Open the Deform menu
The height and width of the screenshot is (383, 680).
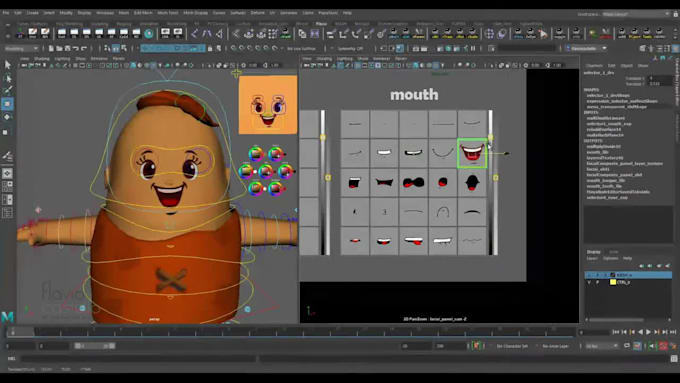click(257, 13)
